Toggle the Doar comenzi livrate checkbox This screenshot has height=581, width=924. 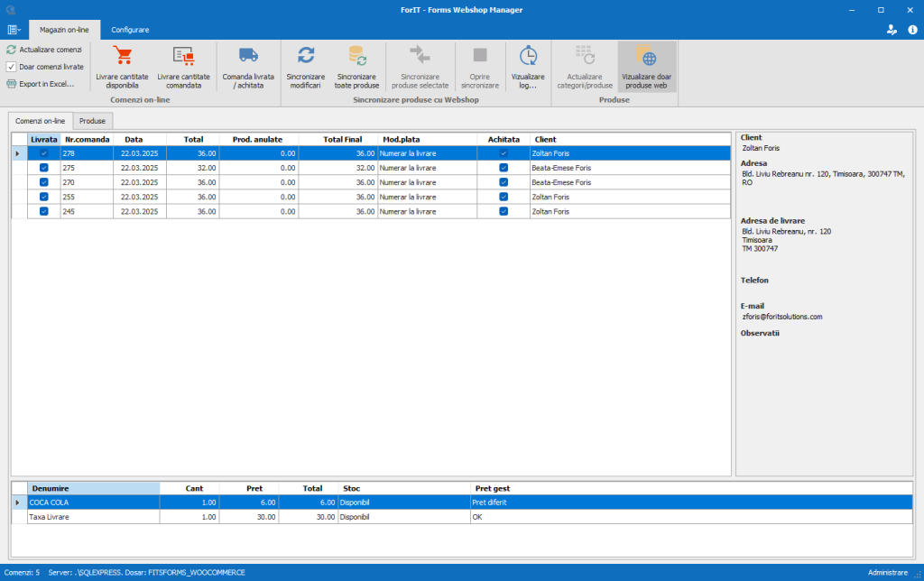tap(12, 67)
